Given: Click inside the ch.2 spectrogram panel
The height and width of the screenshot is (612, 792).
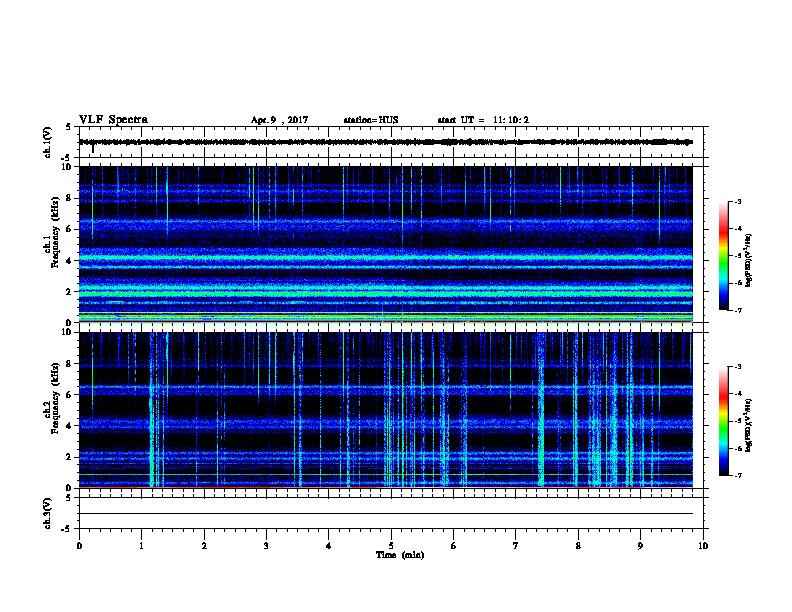Looking at the screenshot, I should tap(386, 410).
